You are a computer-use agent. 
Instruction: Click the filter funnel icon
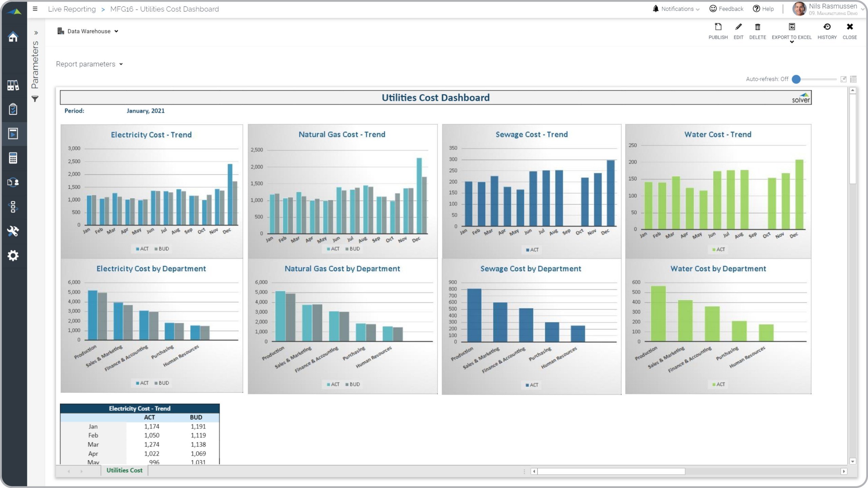(x=35, y=99)
